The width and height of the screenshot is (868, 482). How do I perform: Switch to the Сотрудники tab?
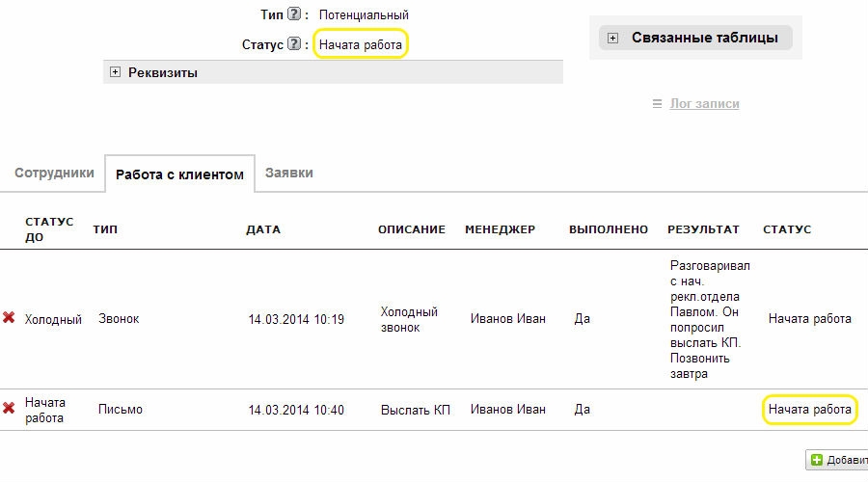click(54, 173)
